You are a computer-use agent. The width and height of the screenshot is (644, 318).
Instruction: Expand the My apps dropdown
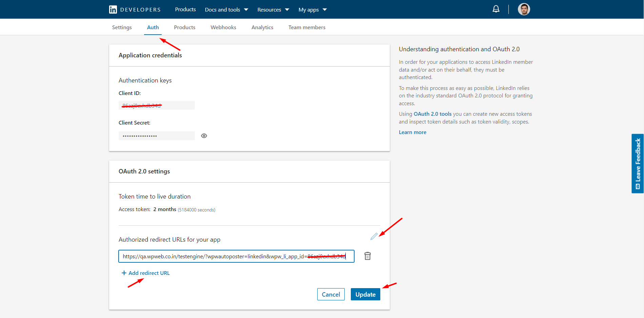tap(313, 10)
